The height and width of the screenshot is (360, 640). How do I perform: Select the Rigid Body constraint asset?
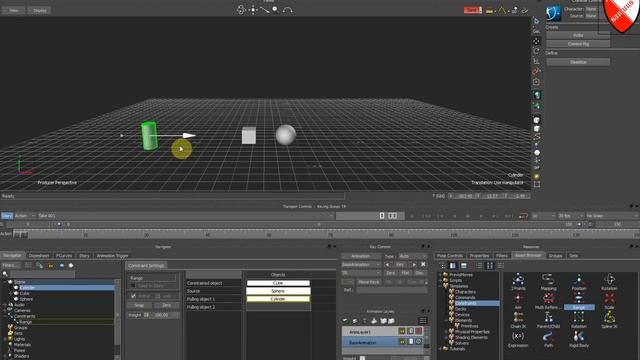pos(579,339)
